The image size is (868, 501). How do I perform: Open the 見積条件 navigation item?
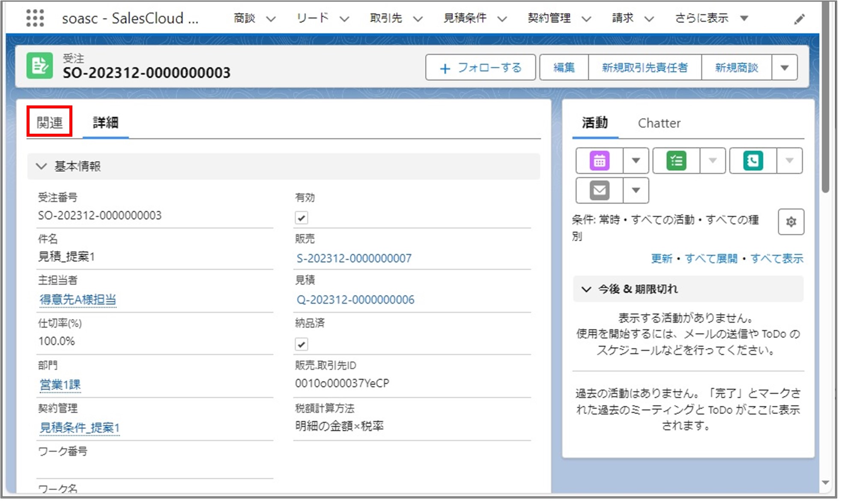click(465, 18)
